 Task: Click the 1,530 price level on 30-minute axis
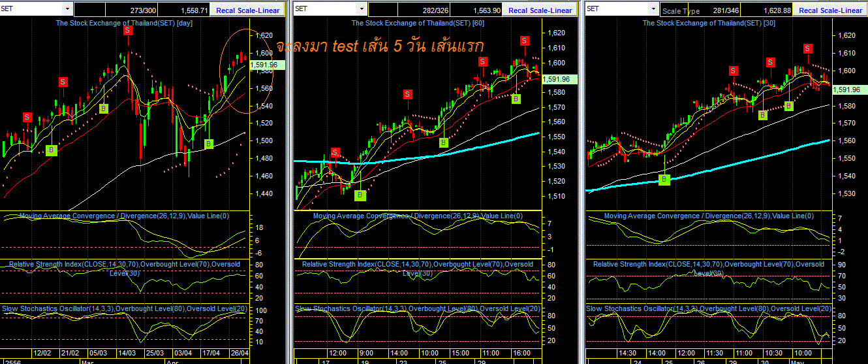pos(847,193)
